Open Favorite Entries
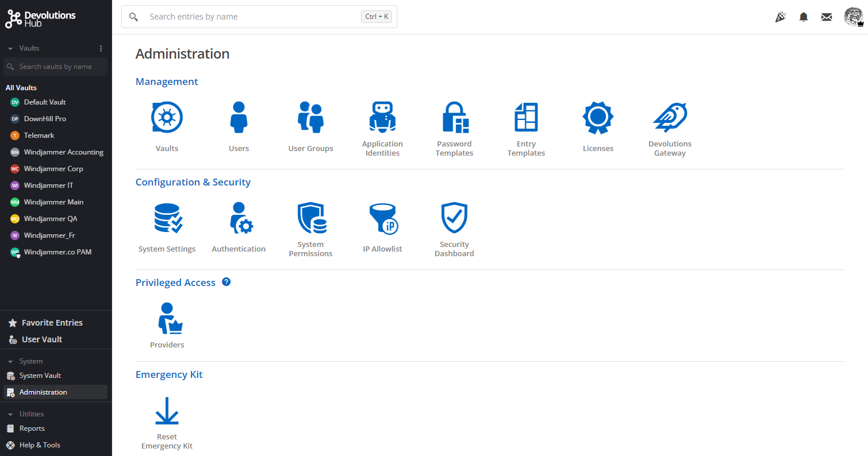The image size is (868, 456). [x=55, y=323]
